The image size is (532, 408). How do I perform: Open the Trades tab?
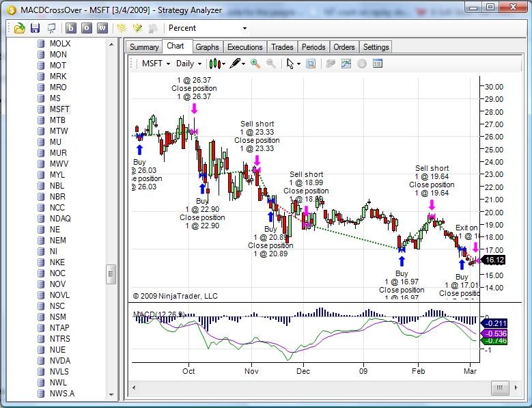click(282, 47)
